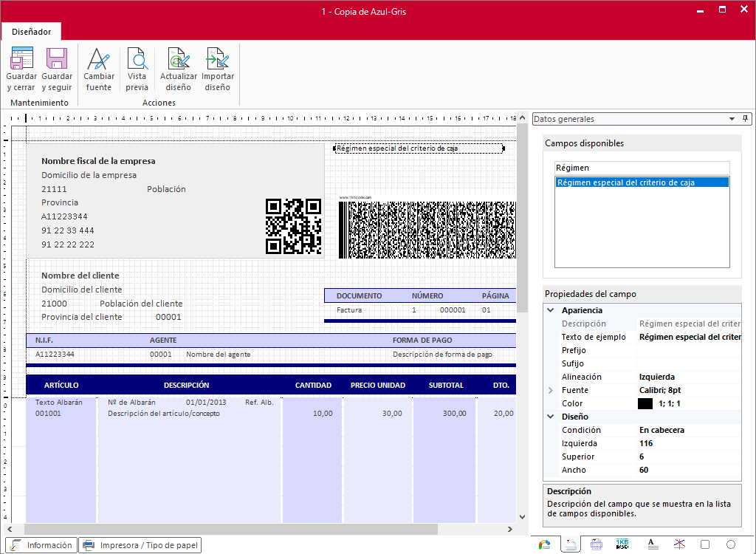Viewport: 756px width, 554px height.
Task: Open the Información tab
Action: click(41, 545)
